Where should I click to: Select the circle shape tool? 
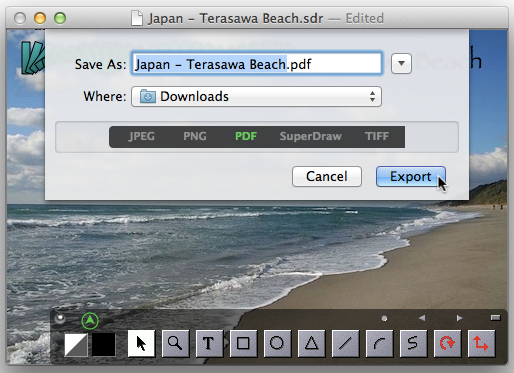click(277, 343)
